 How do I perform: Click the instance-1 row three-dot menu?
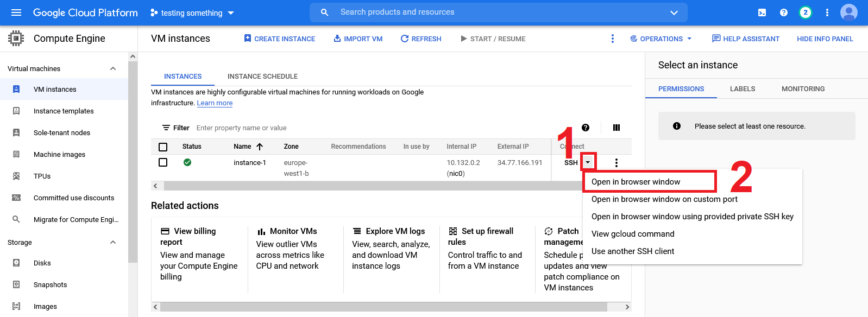point(616,163)
